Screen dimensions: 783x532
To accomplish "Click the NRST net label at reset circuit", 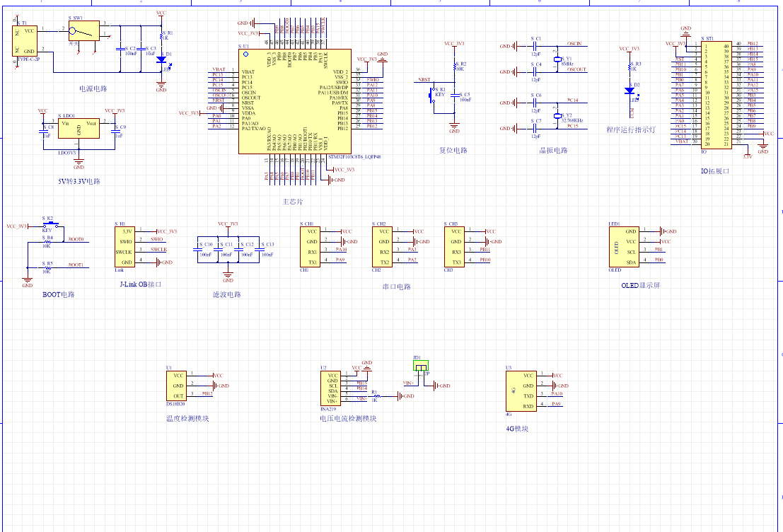I will coord(424,80).
